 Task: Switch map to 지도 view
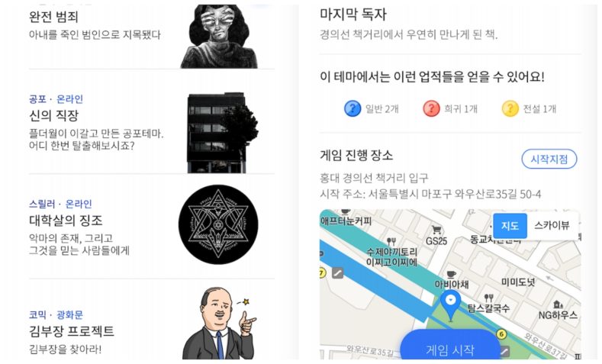510,225
